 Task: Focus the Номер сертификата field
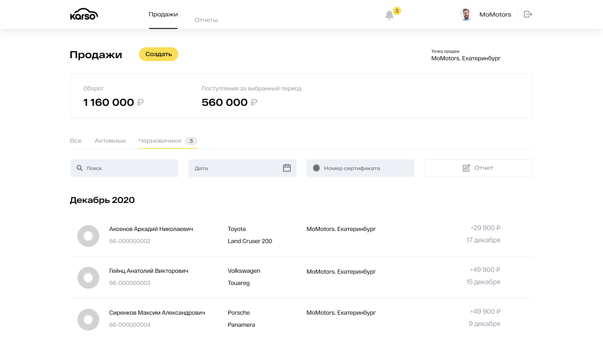pyautogui.click(x=361, y=168)
